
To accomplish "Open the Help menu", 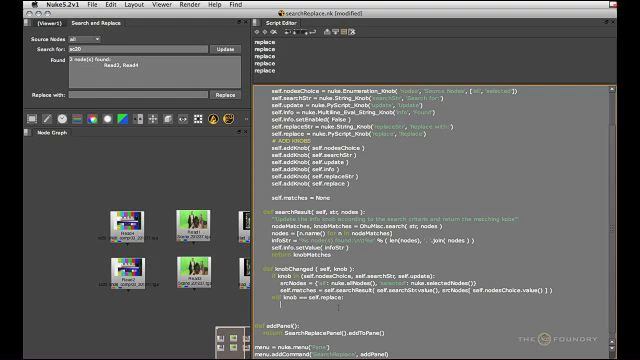I will [215, 4].
